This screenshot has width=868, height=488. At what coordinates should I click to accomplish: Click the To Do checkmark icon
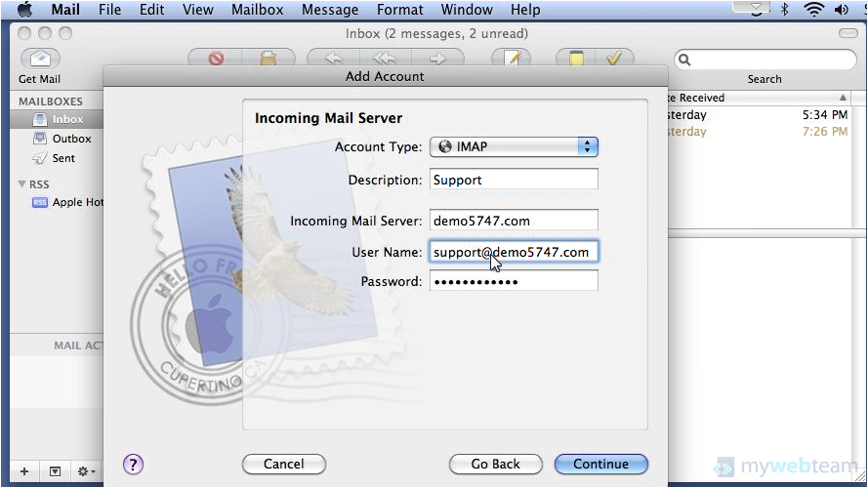pyautogui.click(x=614, y=59)
